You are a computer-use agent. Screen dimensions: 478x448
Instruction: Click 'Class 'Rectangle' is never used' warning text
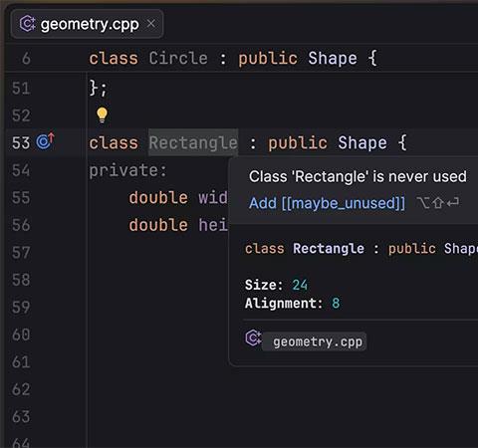(358, 176)
